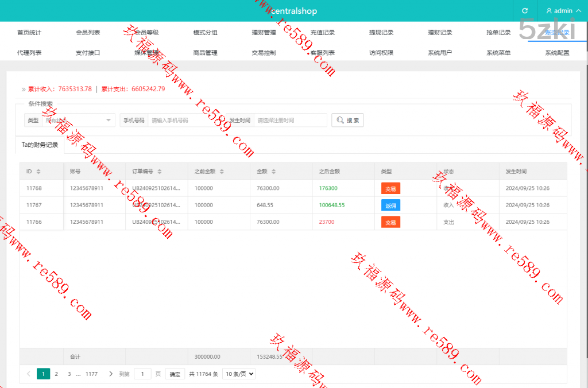Viewport: 588px width, 388px height.
Task: Click the 搜索 search button
Action: pos(347,121)
